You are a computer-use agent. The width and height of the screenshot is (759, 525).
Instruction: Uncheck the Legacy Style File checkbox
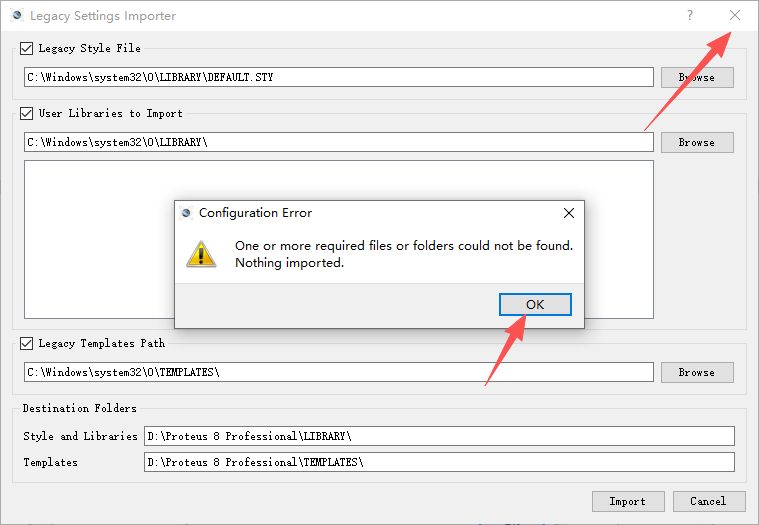(27, 48)
